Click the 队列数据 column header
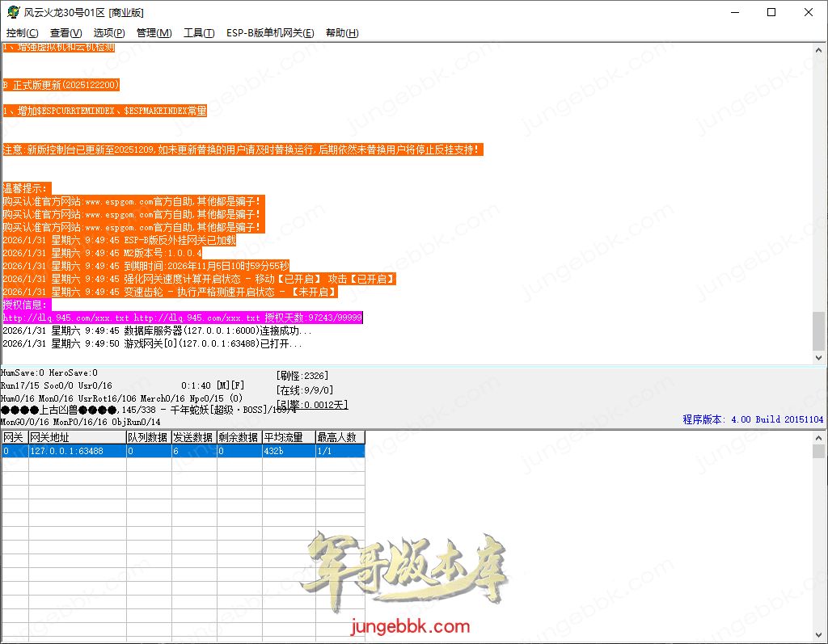This screenshot has width=828, height=644. (147, 437)
